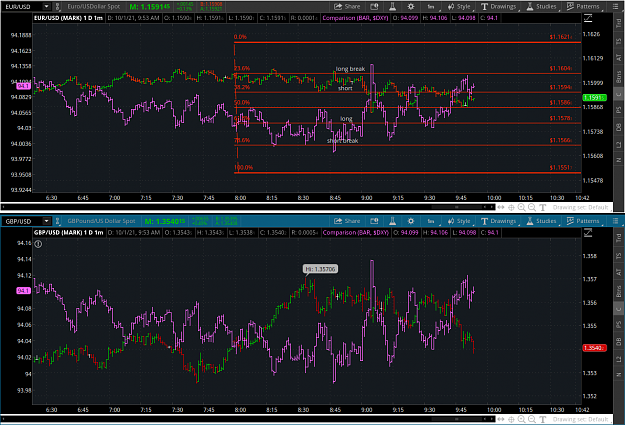Click the Hi: 1.35706 price bubble
Viewport: 625px width, 425px height.
pos(320,269)
